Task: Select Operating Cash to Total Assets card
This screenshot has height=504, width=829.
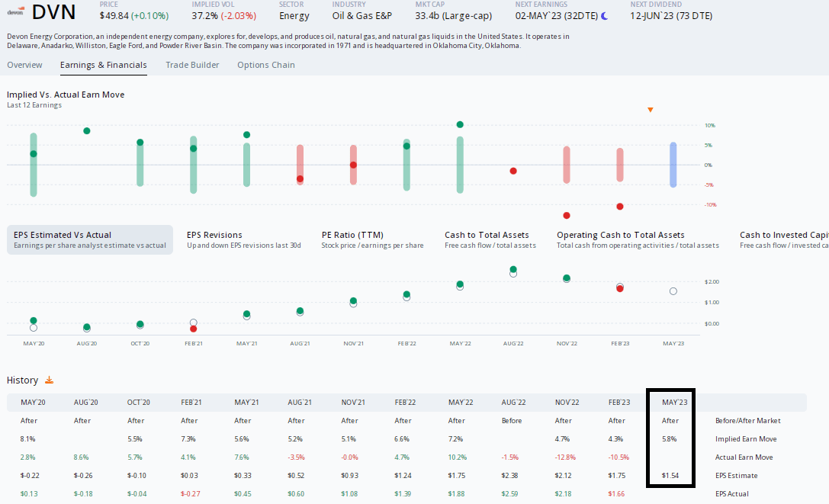Action: [x=638, y=239]
